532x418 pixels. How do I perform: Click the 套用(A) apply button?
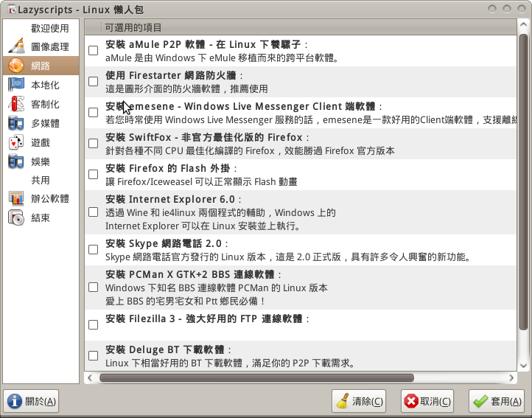point(497,401)
